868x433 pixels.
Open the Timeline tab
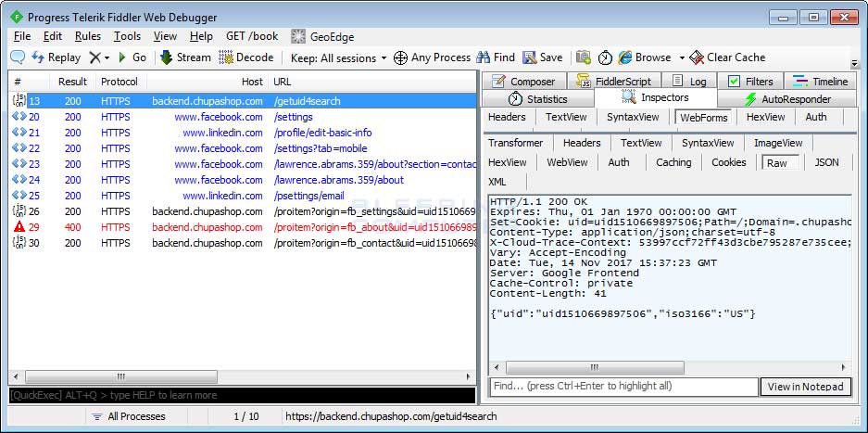tap(821, 82)
